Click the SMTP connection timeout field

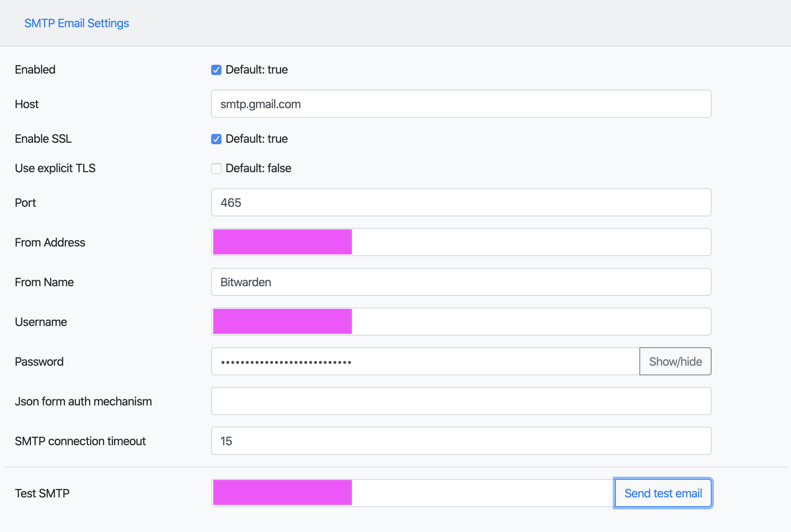coord(461,441)
